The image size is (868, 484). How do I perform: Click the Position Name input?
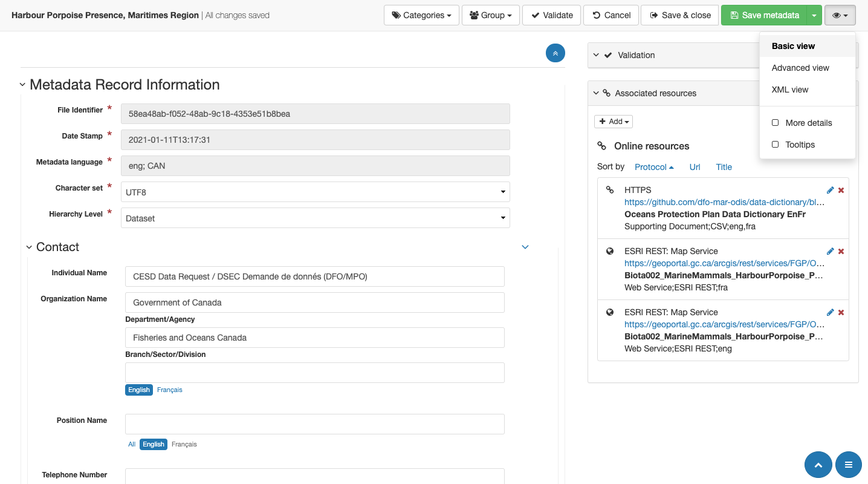click(x=315, y=424)
